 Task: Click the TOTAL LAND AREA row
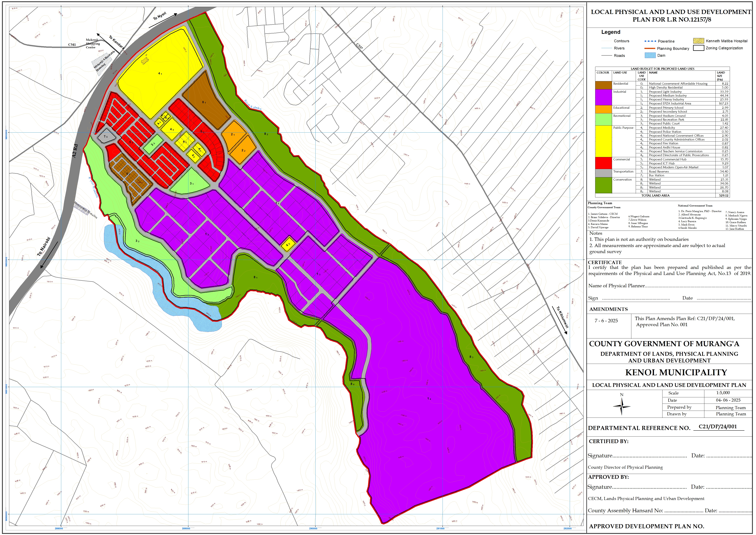[x=655, y=195]
